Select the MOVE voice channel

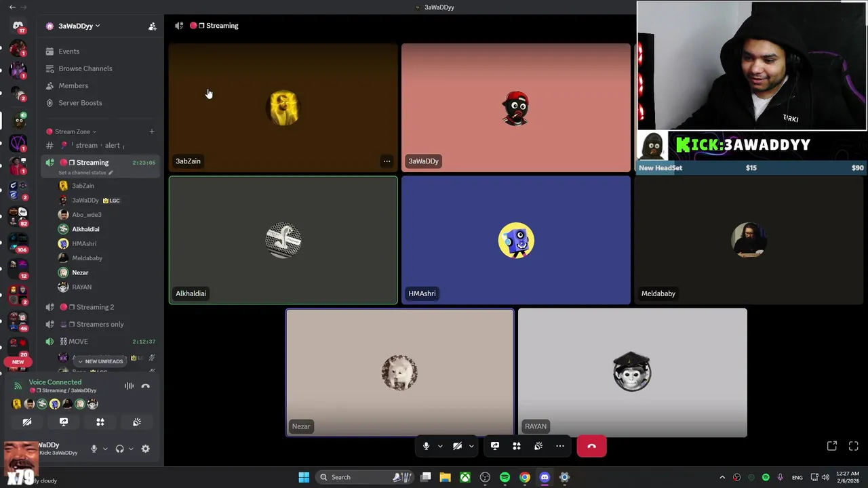tap(100, 342)
